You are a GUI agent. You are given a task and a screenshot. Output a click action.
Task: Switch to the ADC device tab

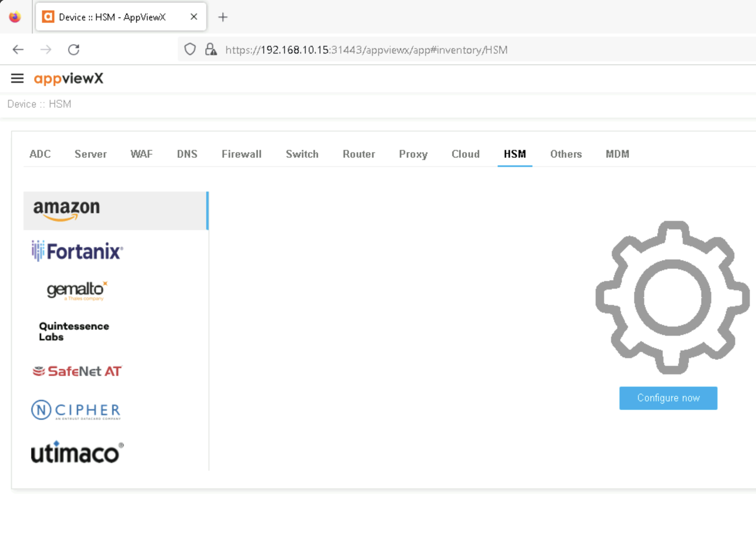pos(40,154)
